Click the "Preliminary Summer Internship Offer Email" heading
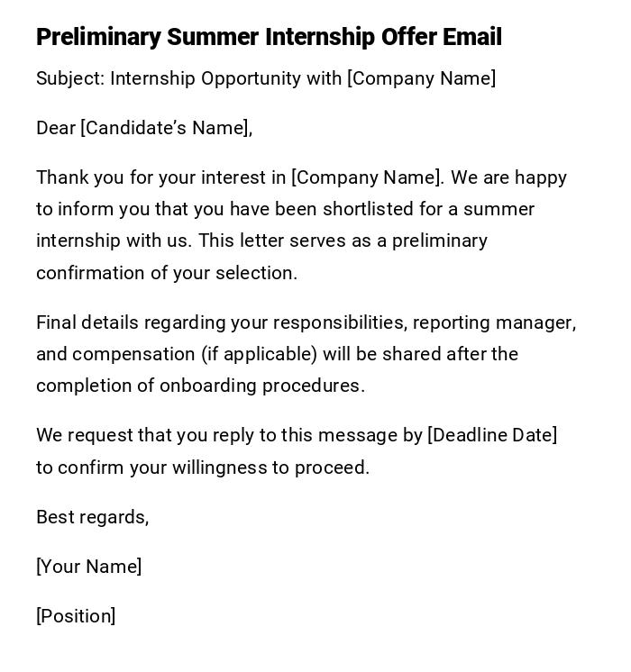Screen dimensions: 631x672 (x=269, y=37)
